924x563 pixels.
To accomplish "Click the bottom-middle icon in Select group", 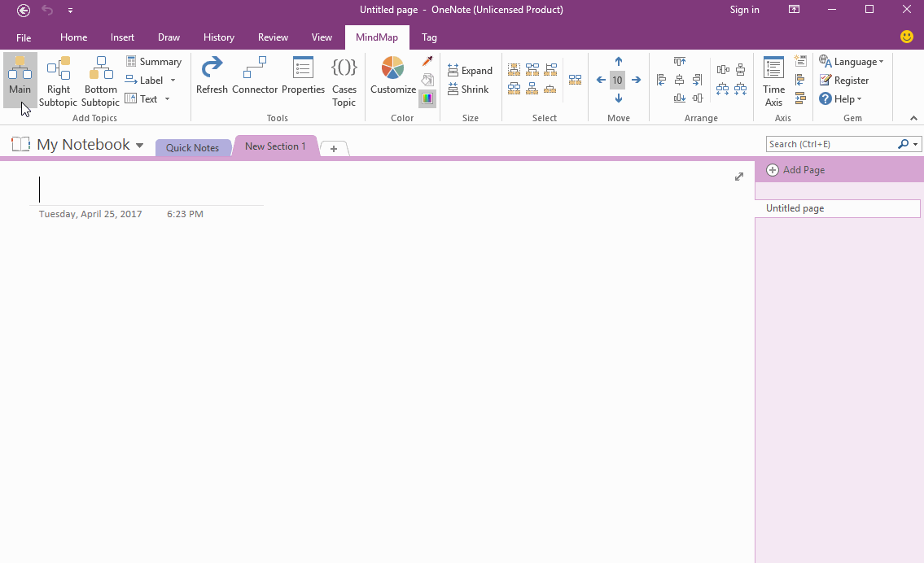I will pos(532,89).
